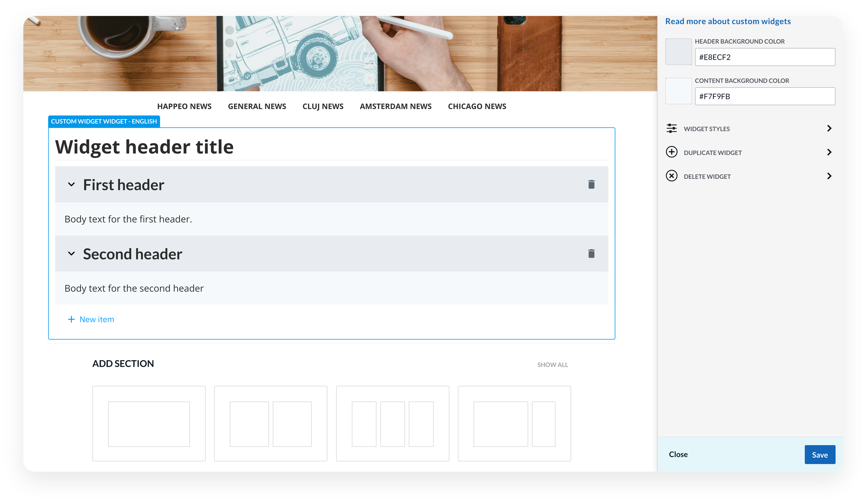
Task: Click the plus icon beside New item
Action: point(71,319)
